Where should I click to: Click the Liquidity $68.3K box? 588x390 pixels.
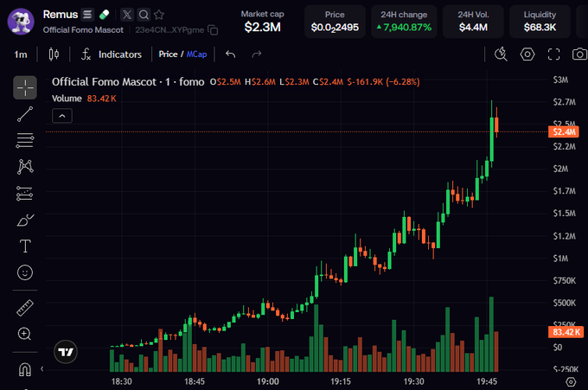540,22
